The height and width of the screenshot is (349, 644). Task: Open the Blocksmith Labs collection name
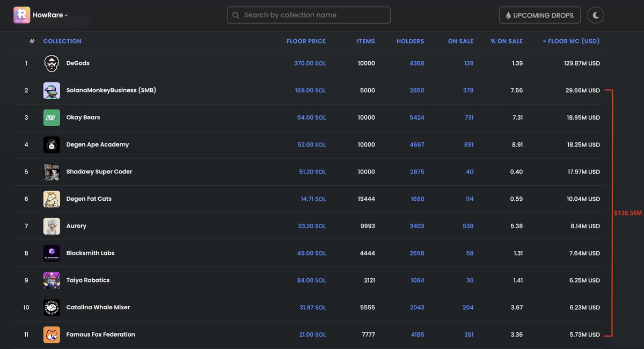coord(90,253)
